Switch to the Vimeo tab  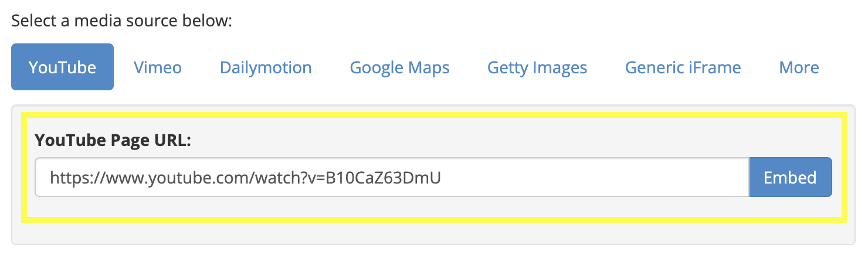click(158, 67)
